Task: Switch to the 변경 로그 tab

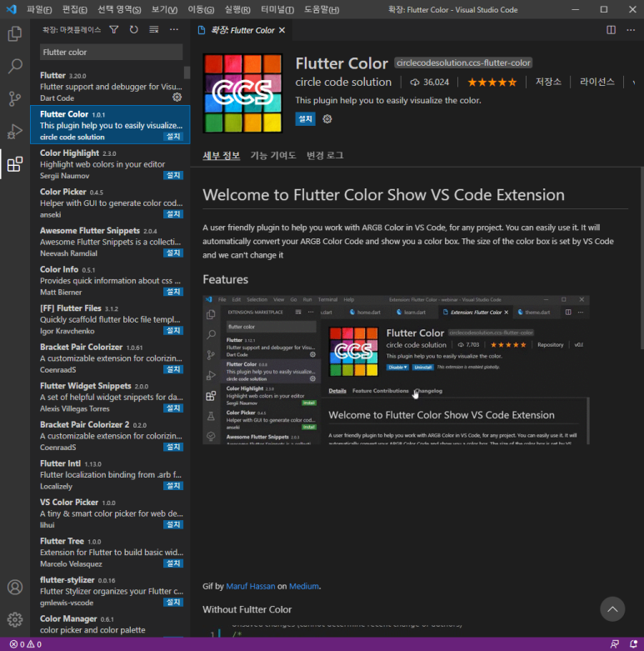Action: 325,155
